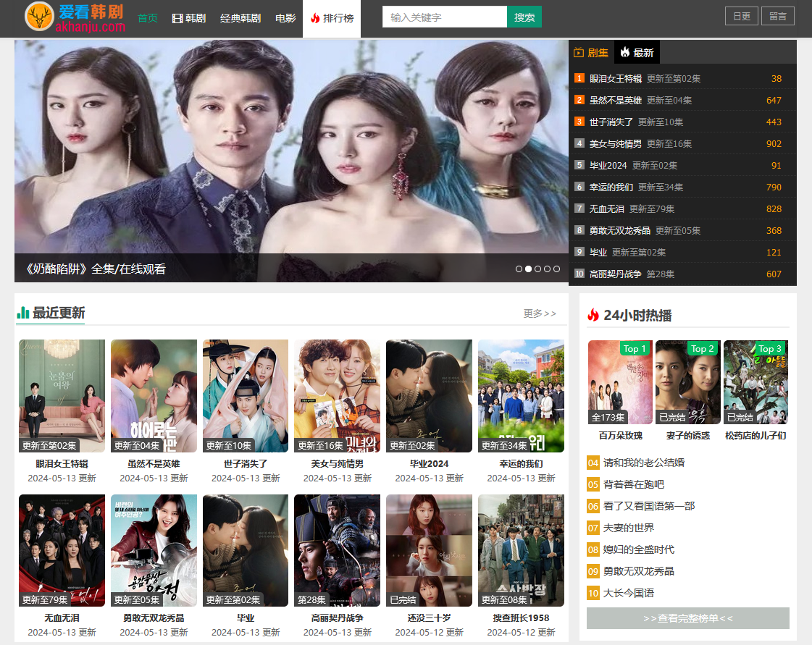The height and width of the screenshot is (645, 812).
Task: Select the first carousel dot indicator
Action: 519,269
